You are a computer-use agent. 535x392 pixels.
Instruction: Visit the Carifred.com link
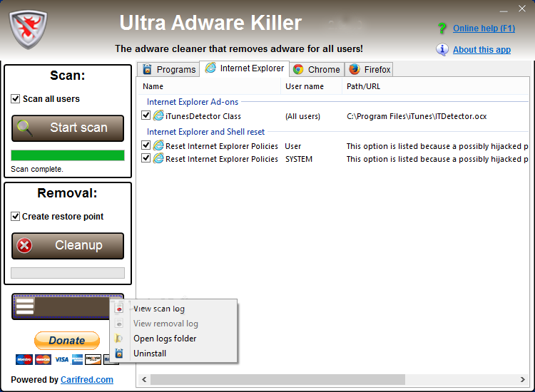[x=86, y=380]
